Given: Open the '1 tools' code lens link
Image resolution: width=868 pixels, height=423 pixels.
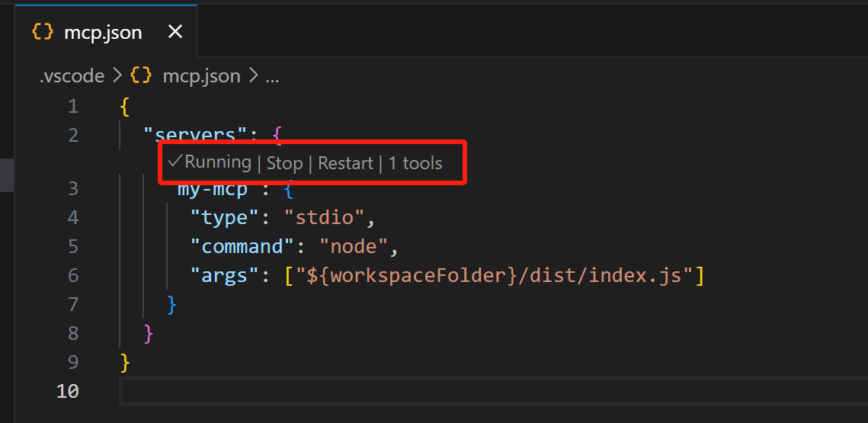Looking at the screenshot, I should point(415,163).
